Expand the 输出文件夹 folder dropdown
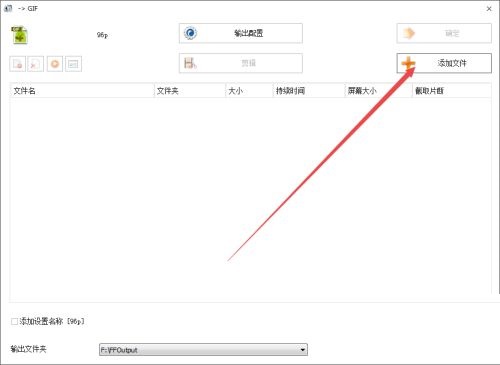The width and height of the screenshot is (500, 365). click(303, 350)
